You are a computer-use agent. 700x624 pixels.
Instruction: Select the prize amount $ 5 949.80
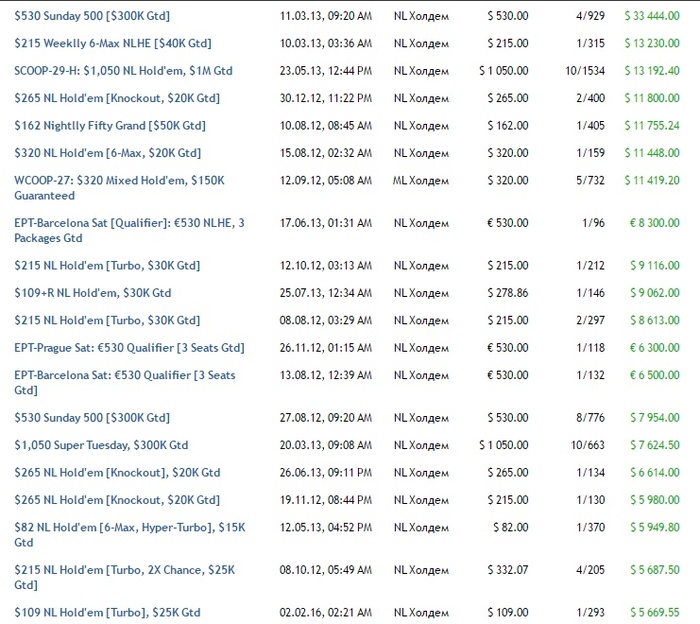click(655, 528)
